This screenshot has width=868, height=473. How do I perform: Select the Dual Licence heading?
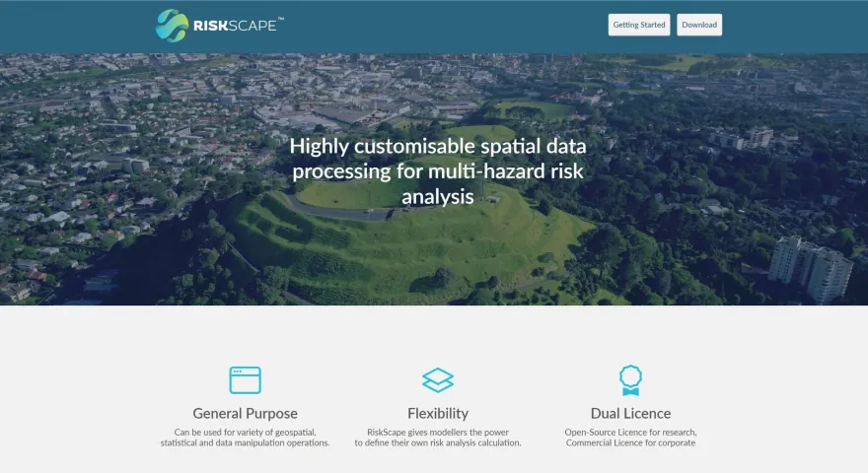tap(629, 414)
